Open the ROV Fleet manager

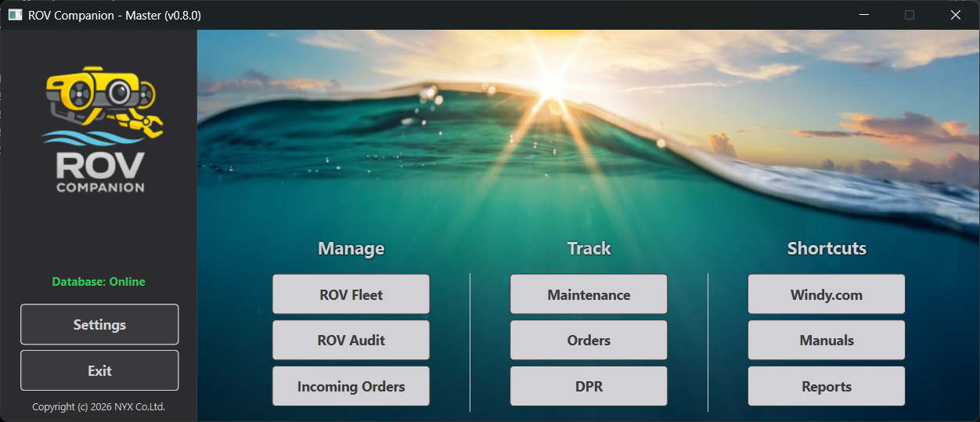[351, 294]
